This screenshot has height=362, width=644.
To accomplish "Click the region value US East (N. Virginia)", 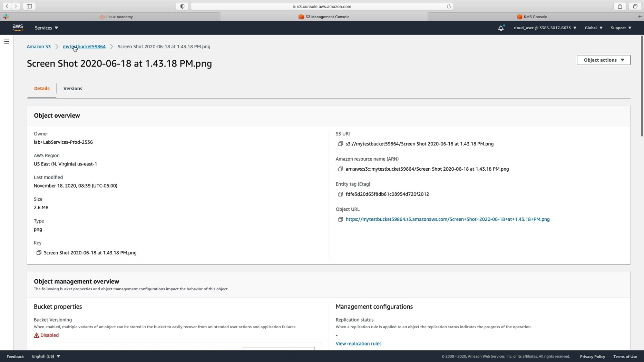I will pos(65,164).
